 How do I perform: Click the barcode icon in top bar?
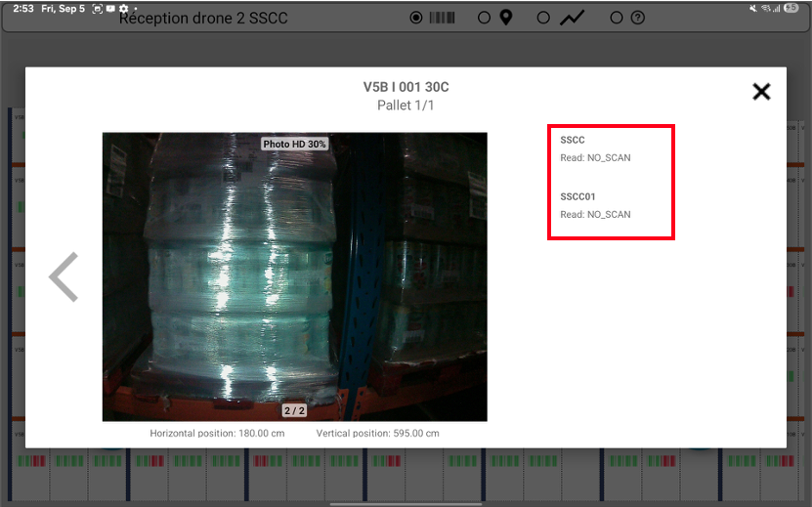(443, 18)
